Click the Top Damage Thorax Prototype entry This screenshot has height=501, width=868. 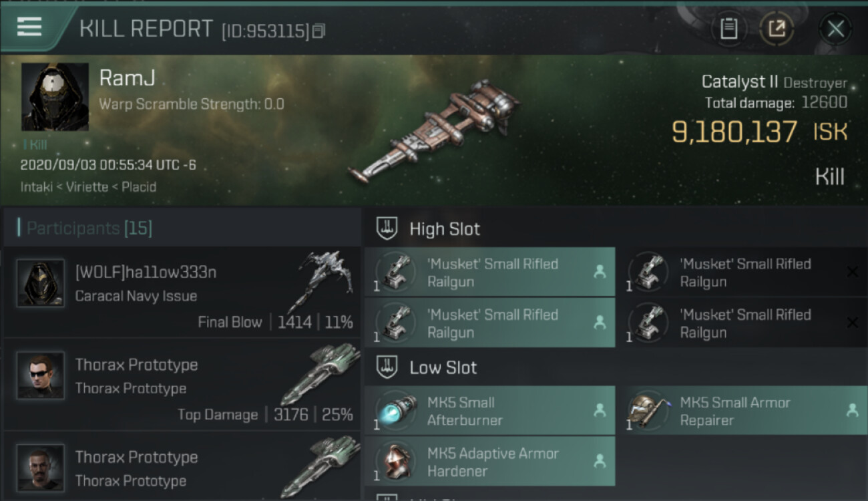182,384
